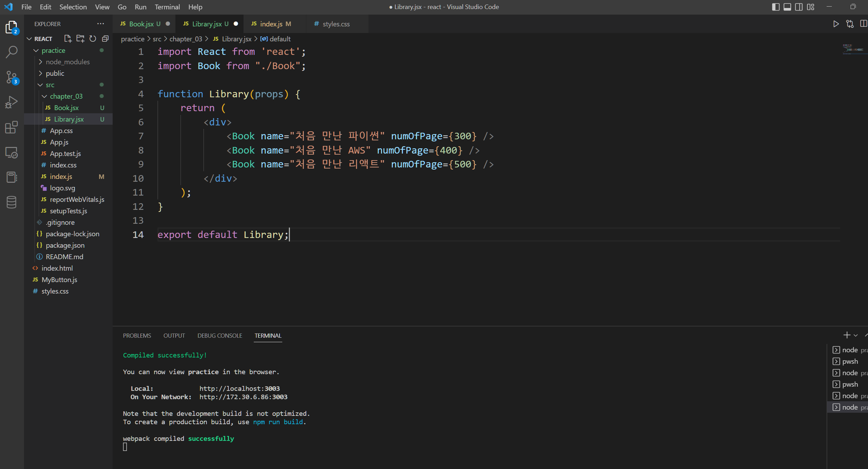Collapse the REACT workspace section
This screenshot has width=868, height=469.
[x=30, y=39]
